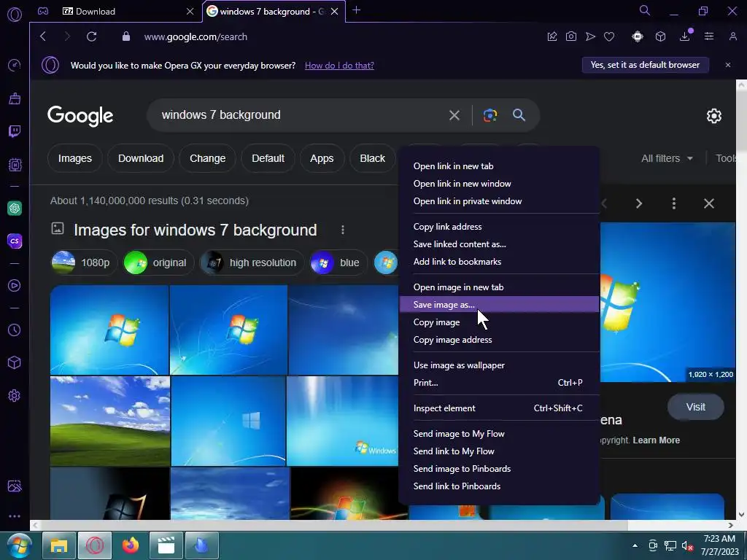Dismiss the default browser banner
The height and width of the screenshot is (560, 747).
click(728, 65)
